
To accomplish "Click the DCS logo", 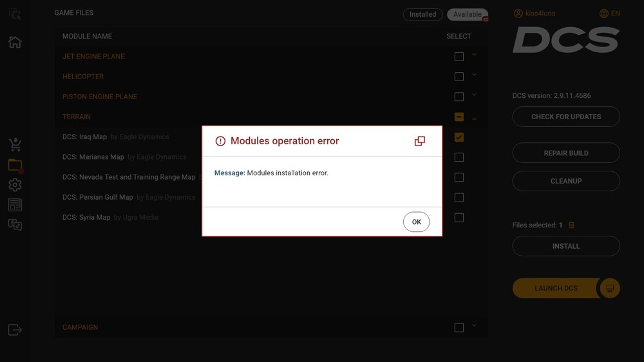I will click(x=566, y=40).
